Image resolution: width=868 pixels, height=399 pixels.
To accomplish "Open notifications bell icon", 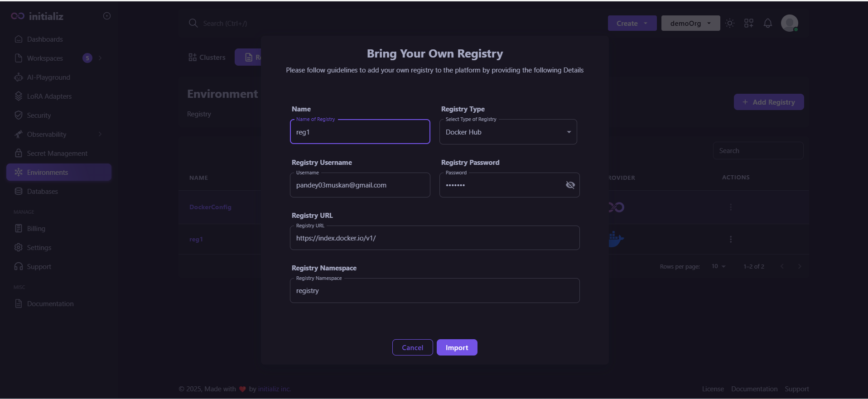I will pyautogui.click(x=768, y=23).
